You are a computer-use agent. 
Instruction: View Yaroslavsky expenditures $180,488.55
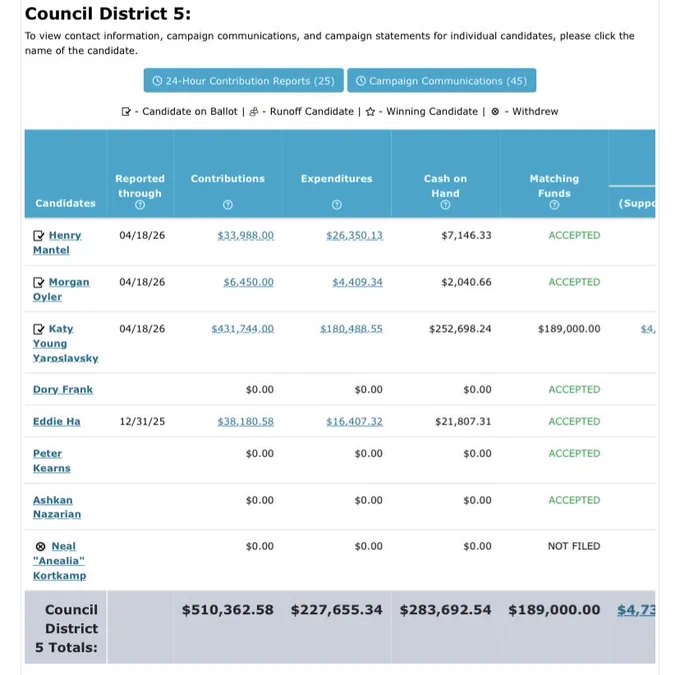click(x=351, y=329)
